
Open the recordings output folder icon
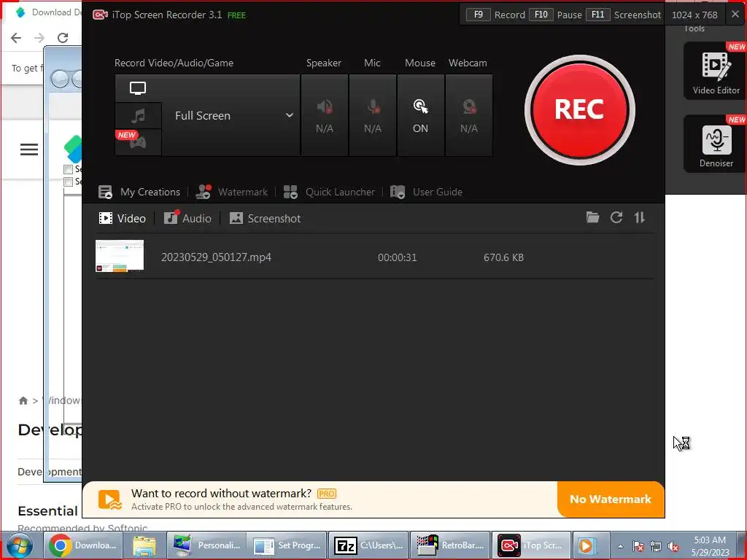pos(592,217)
